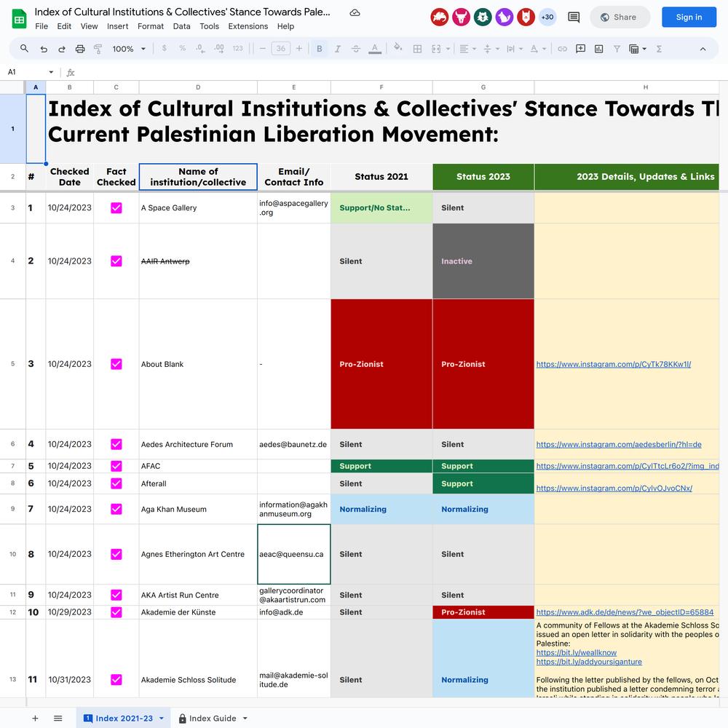Open the View menu
The image size is (728, 728).
coord(89,26)
